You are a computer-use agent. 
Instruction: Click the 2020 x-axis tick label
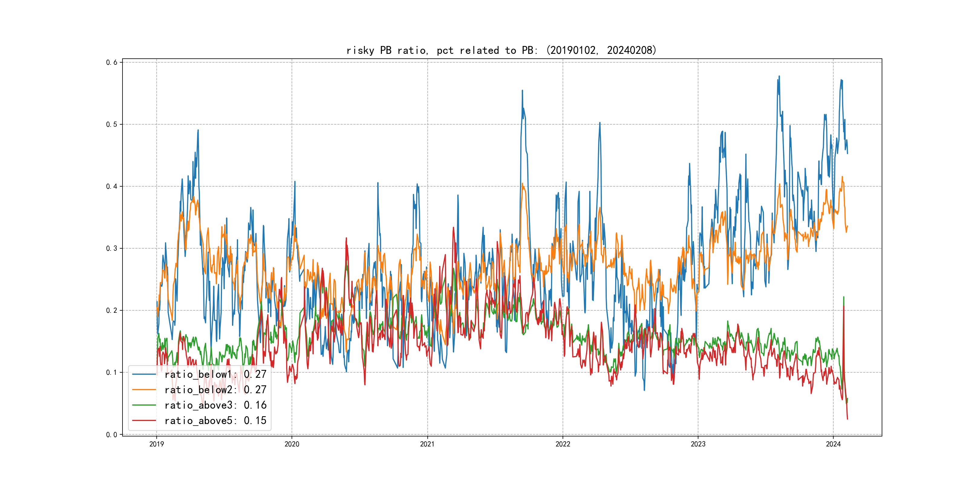click(292, 444)
